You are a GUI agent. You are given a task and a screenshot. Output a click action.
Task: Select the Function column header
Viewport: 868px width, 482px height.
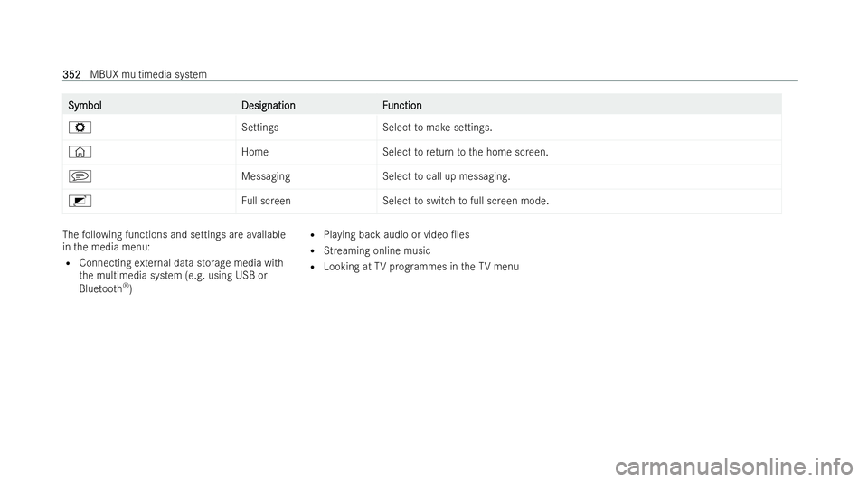click(x=401, y=105)
